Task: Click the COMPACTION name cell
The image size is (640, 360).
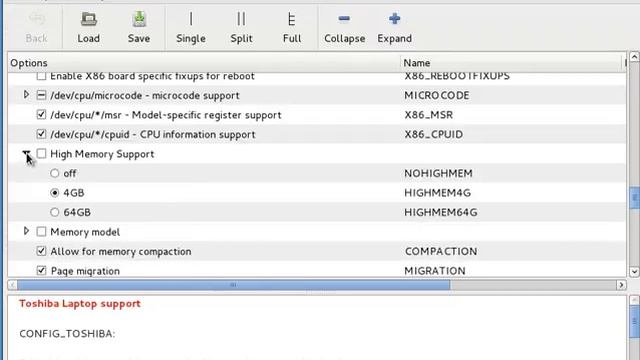Action: pyautogui.click(x=441, y=251)
